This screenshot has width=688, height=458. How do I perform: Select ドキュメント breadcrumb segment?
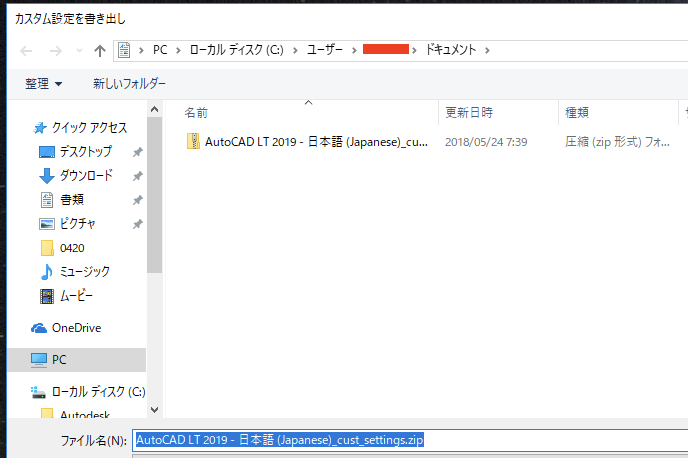451,50
